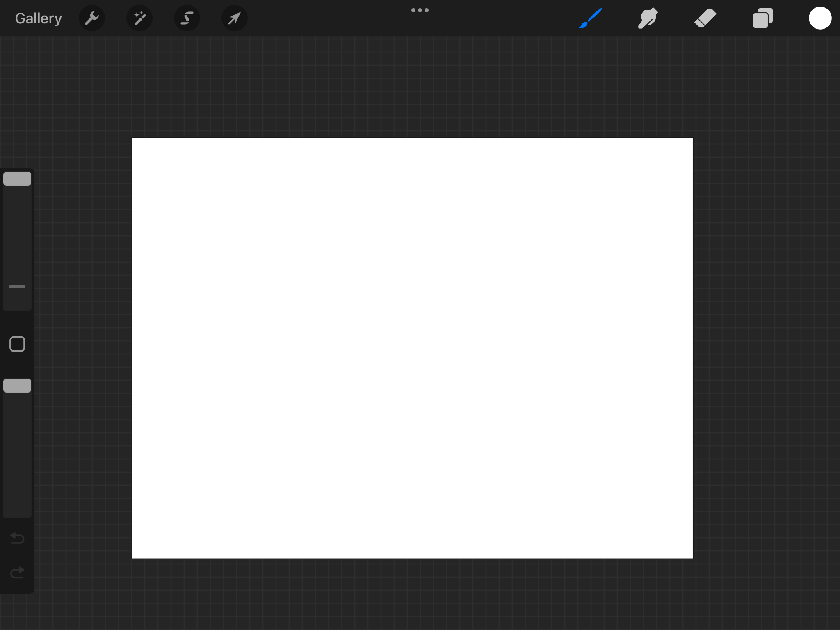Select the Paint brush tool
This screenshot has height=630, width=840.
[591, 18]
